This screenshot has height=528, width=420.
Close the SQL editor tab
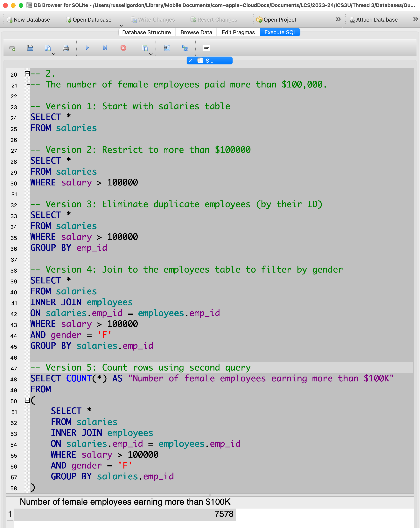[190, 61]
